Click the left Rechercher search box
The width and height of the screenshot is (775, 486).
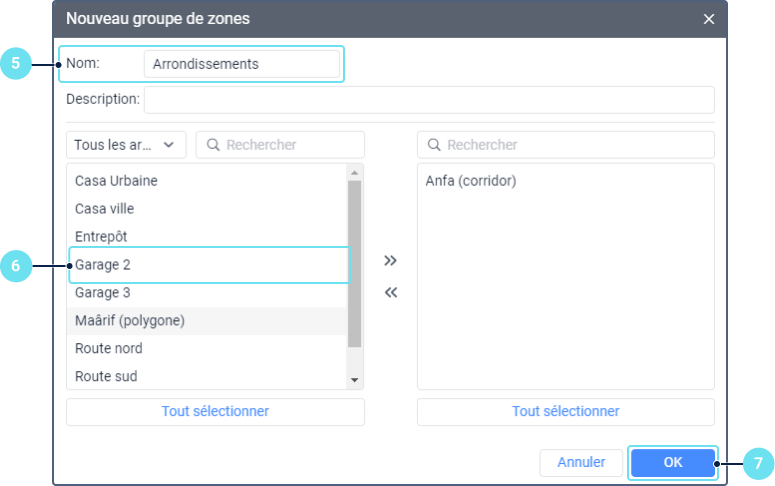pos(281,145)
